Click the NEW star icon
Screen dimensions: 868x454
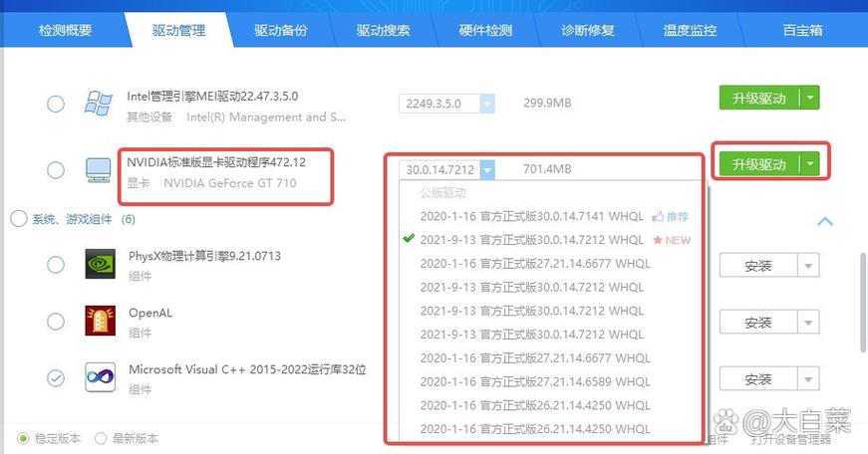tap(658, 240)
